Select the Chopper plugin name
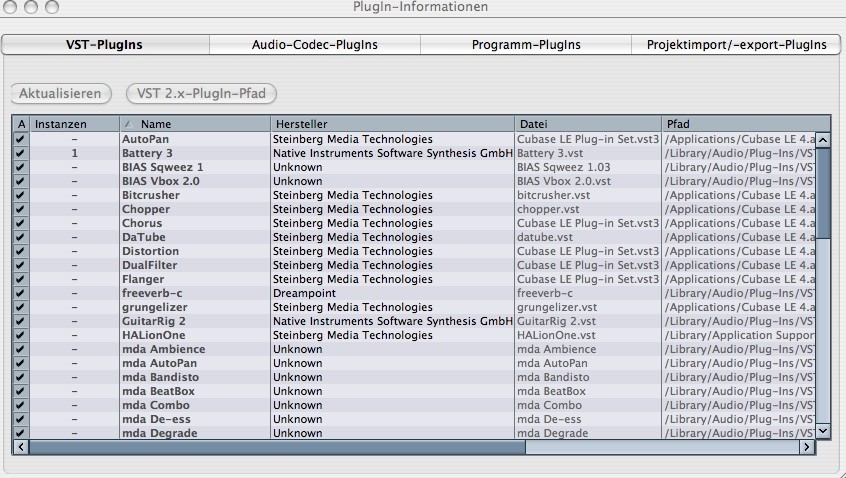The image size is (846, 478). tap(146, 209)
